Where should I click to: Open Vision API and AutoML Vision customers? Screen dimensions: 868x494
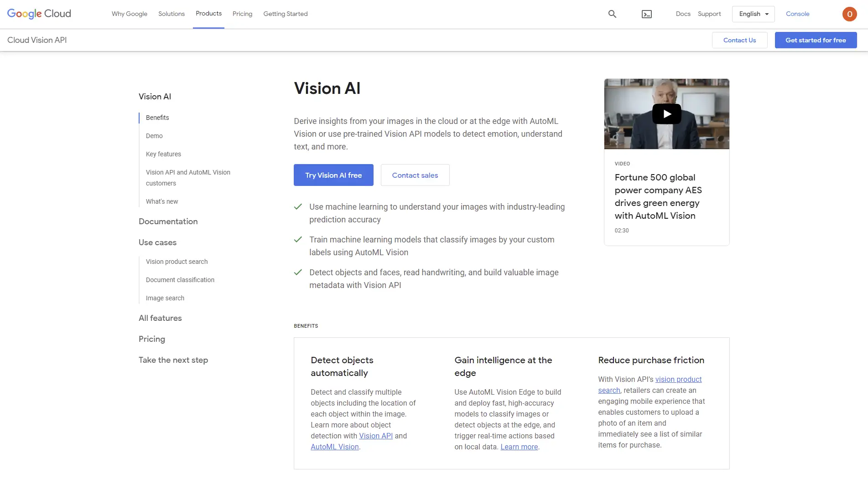click(188, 178)
